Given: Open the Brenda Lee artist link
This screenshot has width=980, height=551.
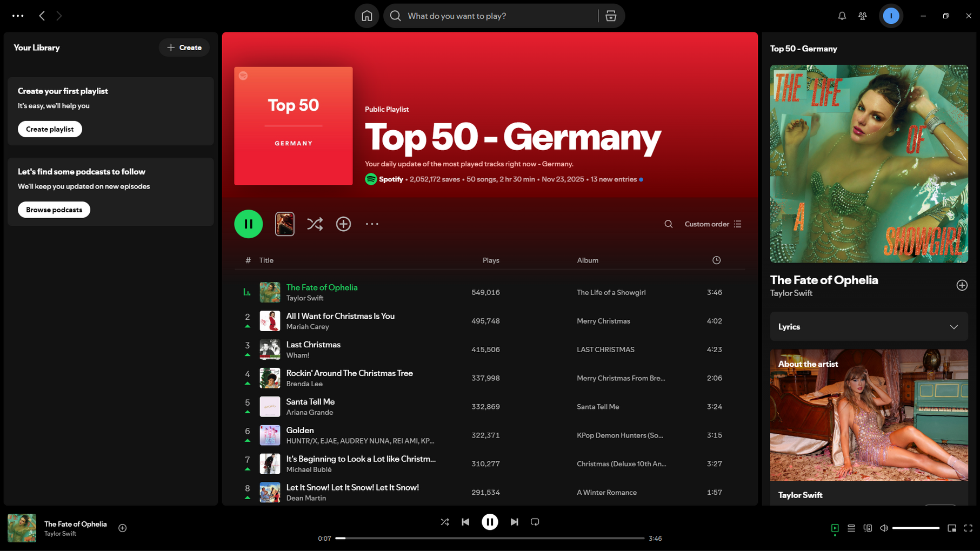Looking at the screenshot, I should point(304,384).
